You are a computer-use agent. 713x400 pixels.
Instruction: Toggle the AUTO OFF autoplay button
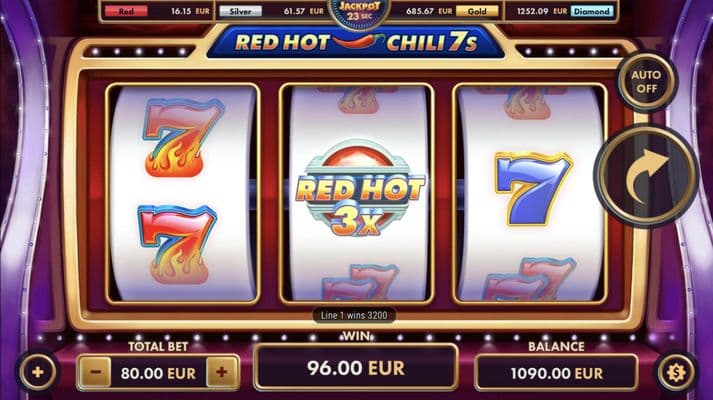pos(646,82)
